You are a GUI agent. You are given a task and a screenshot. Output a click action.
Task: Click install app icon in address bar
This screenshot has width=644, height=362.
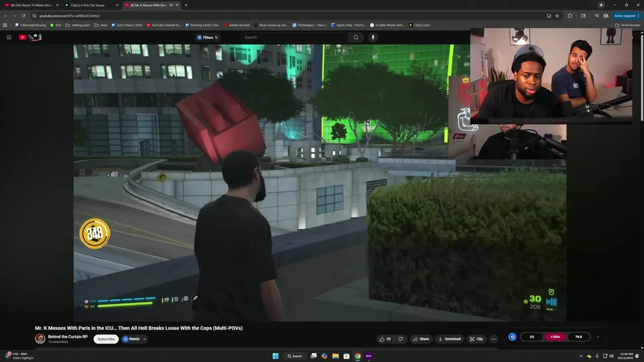point(549,16)
